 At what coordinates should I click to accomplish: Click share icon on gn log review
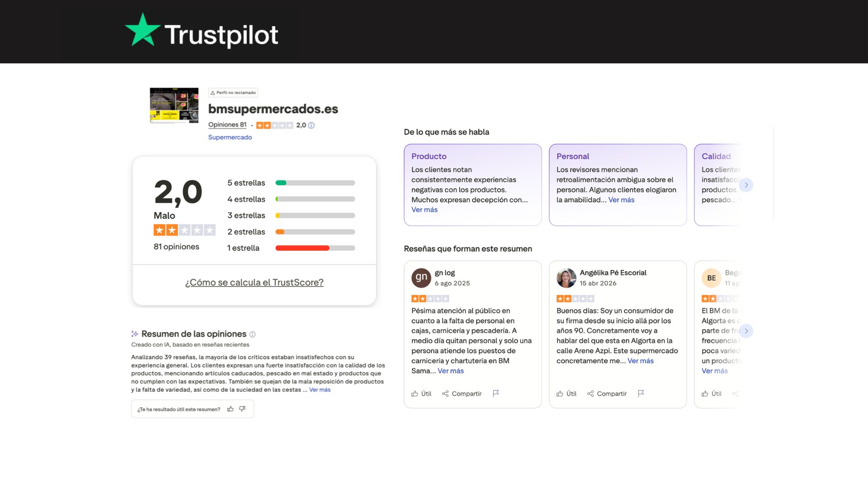click(445, 394)
